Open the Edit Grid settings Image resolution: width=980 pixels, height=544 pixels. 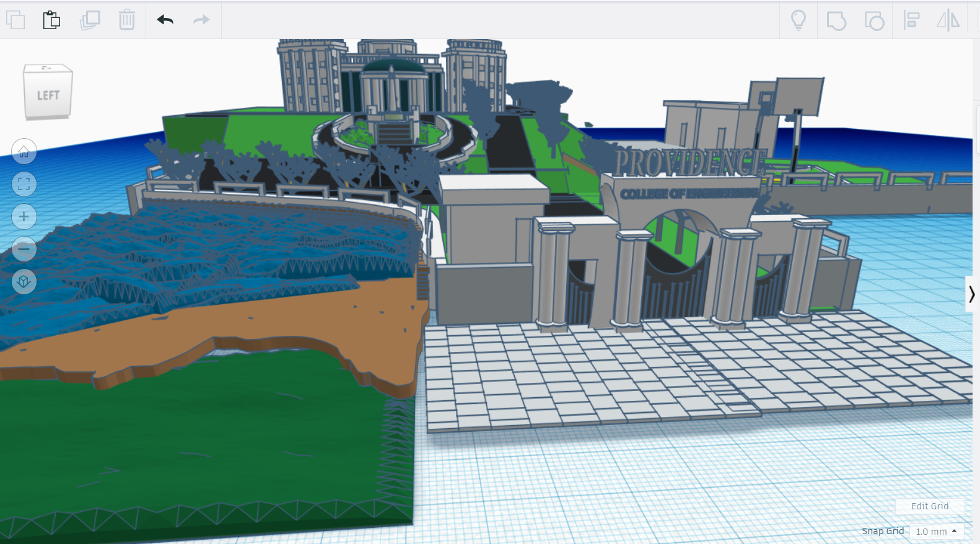pos(930,506)
